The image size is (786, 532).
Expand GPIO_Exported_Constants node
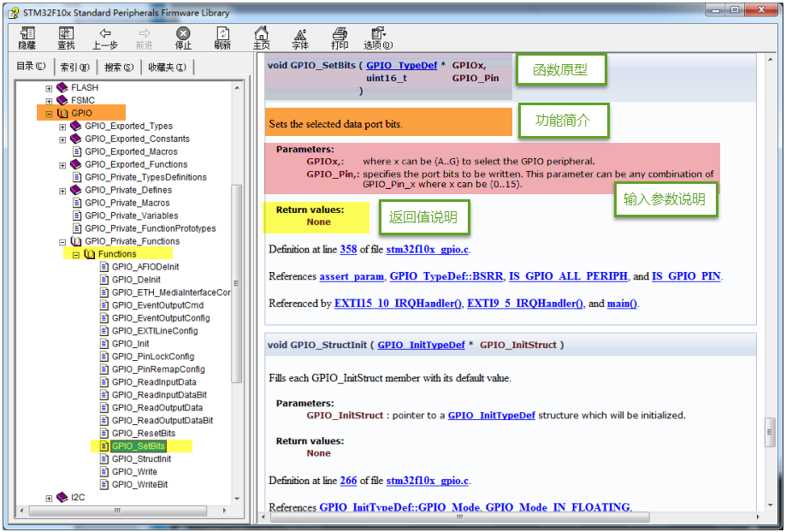pyautogui.click(x=62, y=139)
